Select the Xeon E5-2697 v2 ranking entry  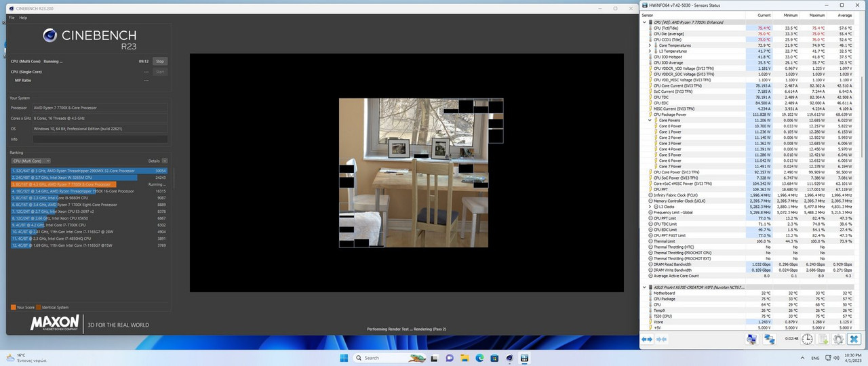tap(89, 211)
